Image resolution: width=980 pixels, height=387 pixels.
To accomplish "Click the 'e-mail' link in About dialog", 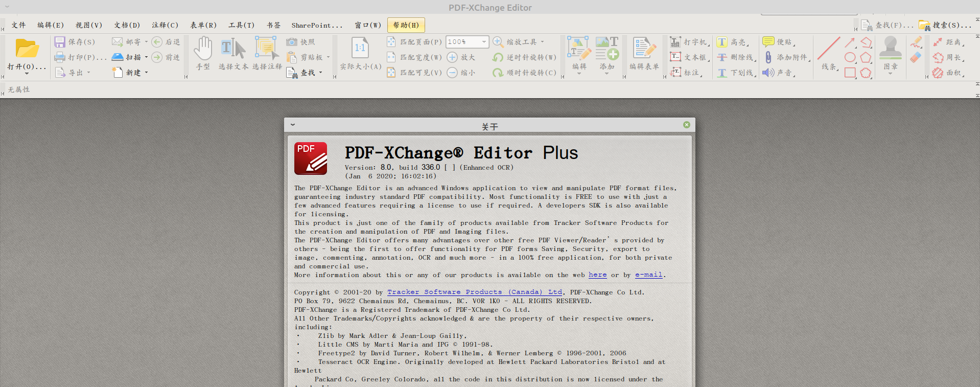I will tap(649, 275).
